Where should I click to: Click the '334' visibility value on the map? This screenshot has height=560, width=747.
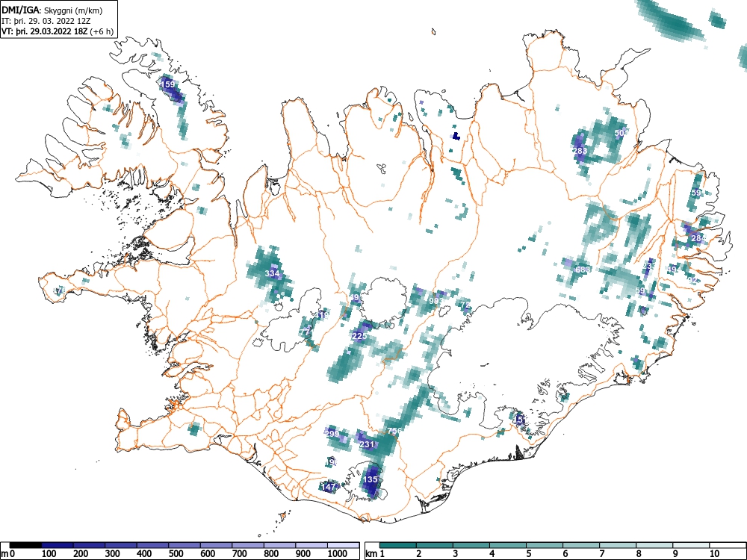point(272,273)
